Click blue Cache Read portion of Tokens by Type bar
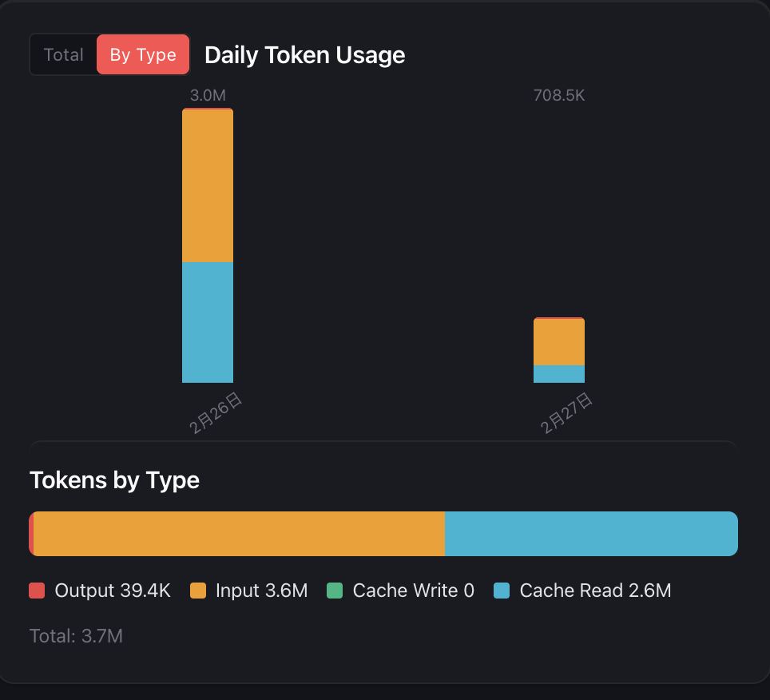Viewport: 770px width, 700px height. [591, 534]
